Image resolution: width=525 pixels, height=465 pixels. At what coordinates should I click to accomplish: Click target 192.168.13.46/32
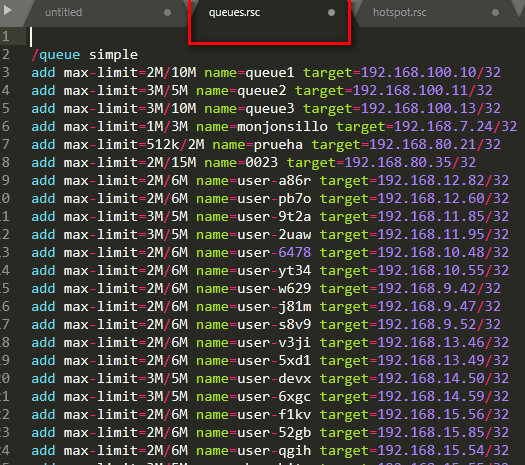(443, 344)
